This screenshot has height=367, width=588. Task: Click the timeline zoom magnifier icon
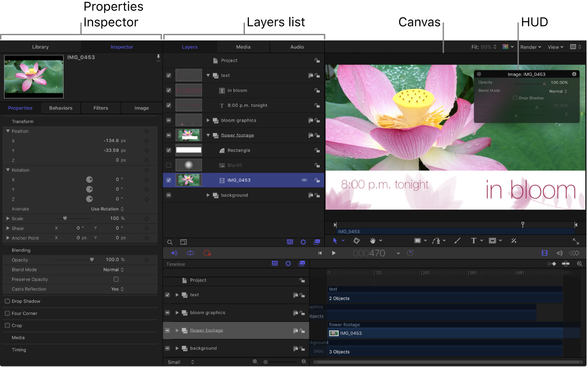click(x=580, y=264)
